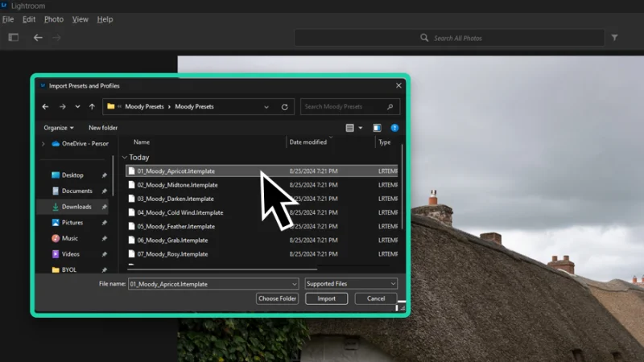Sort files by Date modified column

(308, 142)
